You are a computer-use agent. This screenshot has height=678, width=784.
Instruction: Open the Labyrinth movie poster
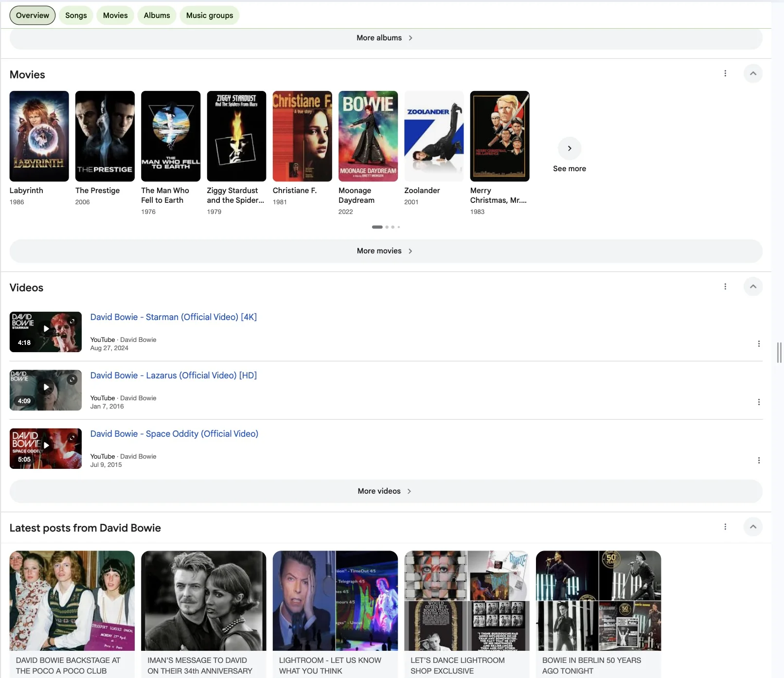(x=39, y=136)
